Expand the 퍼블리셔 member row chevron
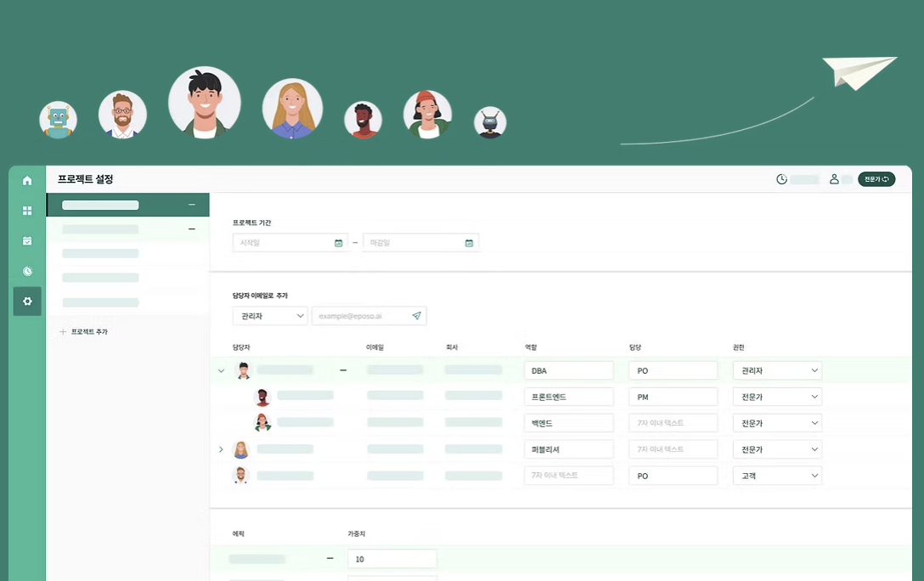Screen dimensions: 924x581 (x=221, y=448)
